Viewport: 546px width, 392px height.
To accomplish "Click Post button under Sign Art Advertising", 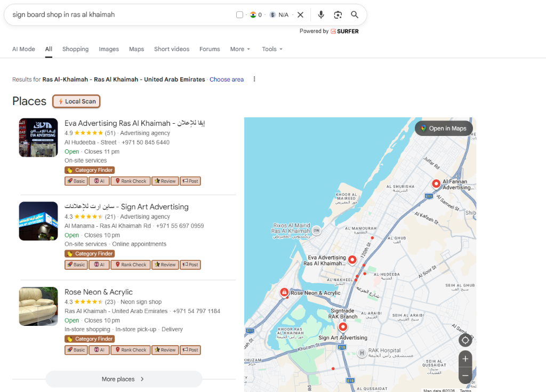I will (190, 265).
